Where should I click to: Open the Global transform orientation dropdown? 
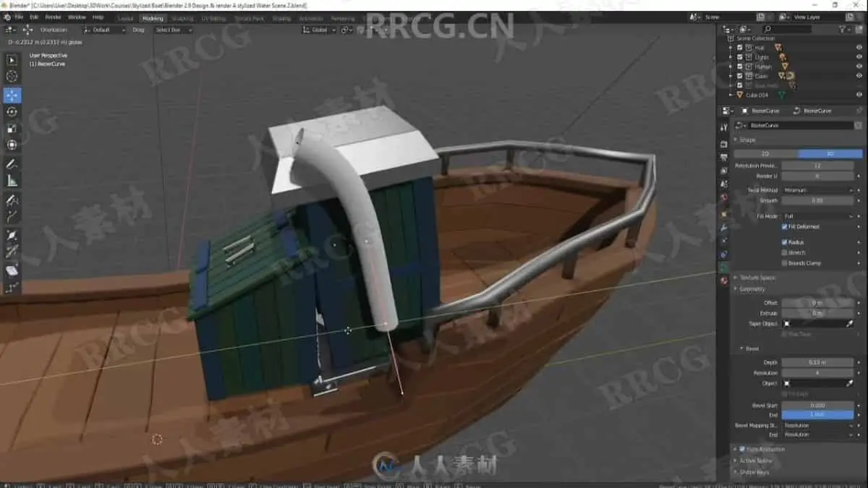[x=319, y=30]
